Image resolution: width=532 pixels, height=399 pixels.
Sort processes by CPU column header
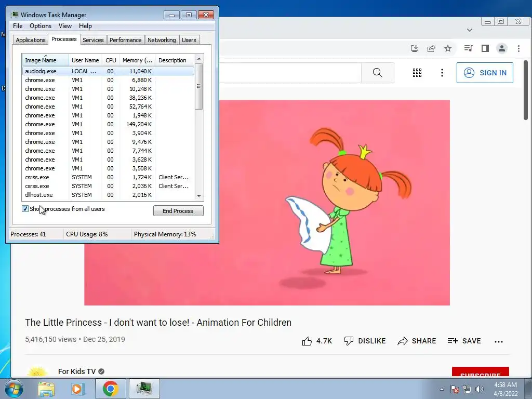tap(111, 60)
